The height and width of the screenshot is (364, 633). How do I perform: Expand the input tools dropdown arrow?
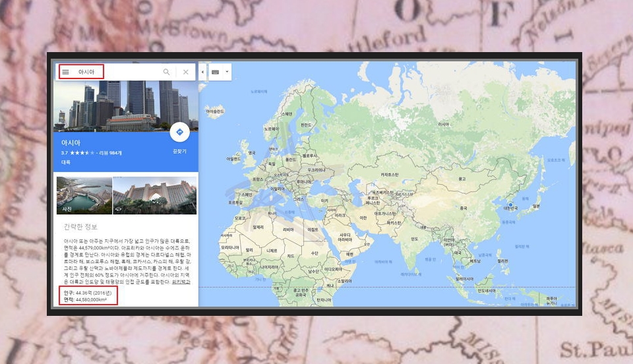[227, 72]
